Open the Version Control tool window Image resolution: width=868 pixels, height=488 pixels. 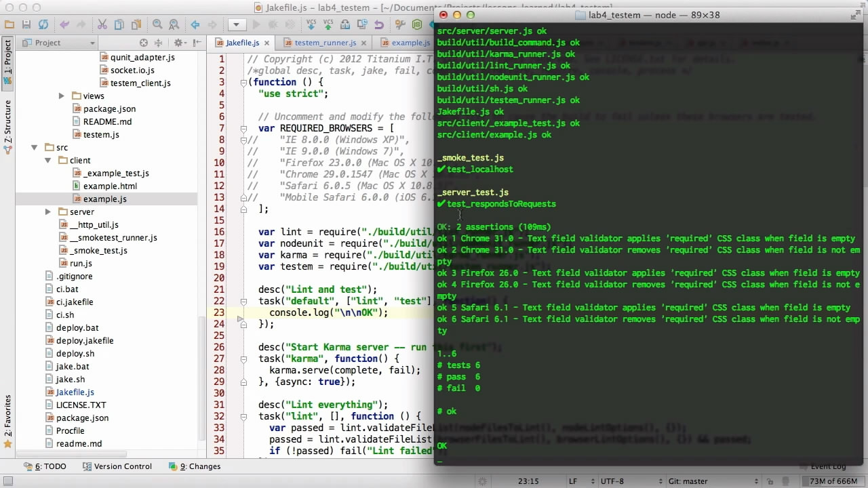tap(117, 466)
